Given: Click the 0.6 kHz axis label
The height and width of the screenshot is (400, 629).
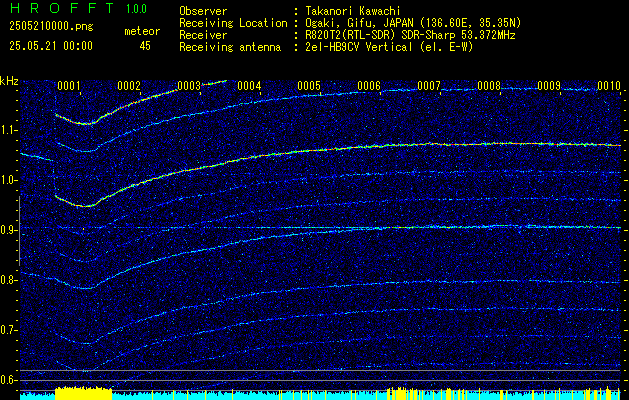Looking at the screenshot, I should tap(9, 380).
